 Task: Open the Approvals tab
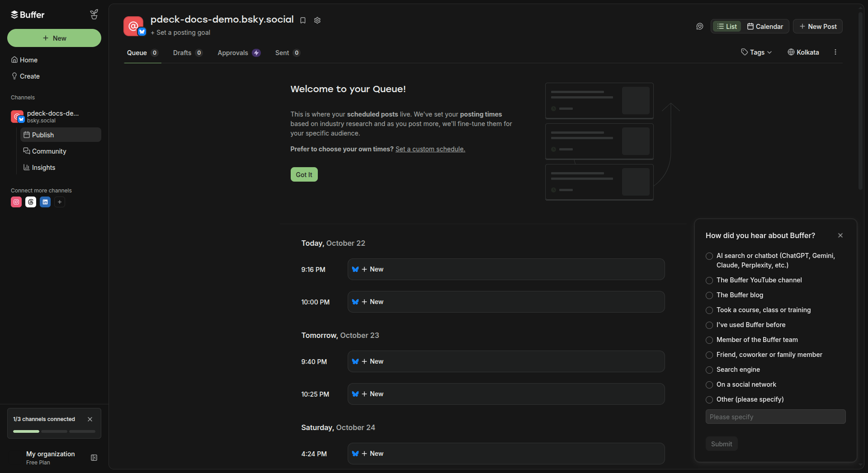(239, 53)
